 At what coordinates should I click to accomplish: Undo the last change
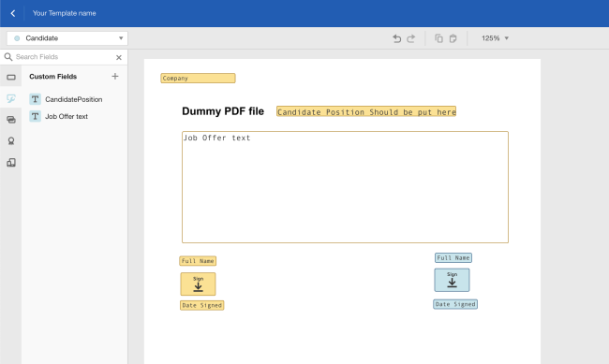[396, 38]
